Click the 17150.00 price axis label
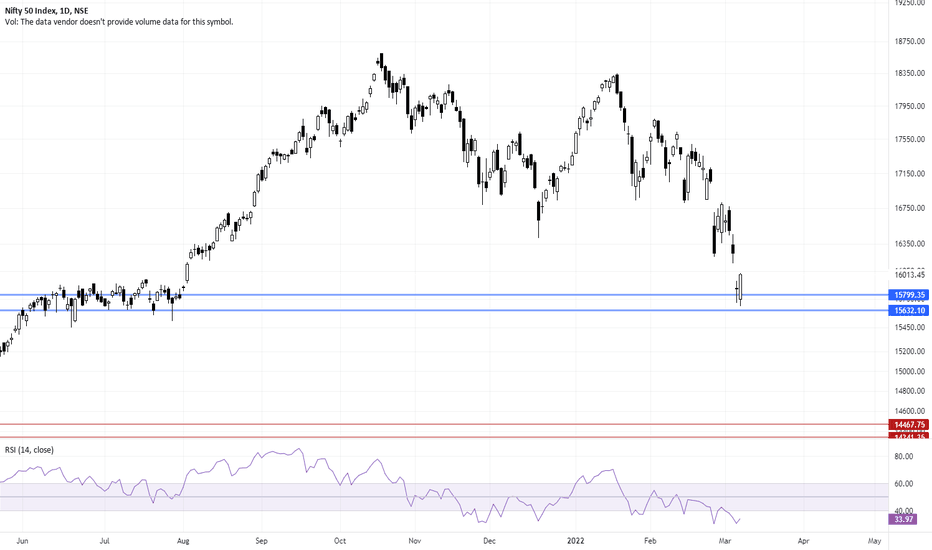Image resolution: width=932 pixels, height=550 pixels. [909, 174]
